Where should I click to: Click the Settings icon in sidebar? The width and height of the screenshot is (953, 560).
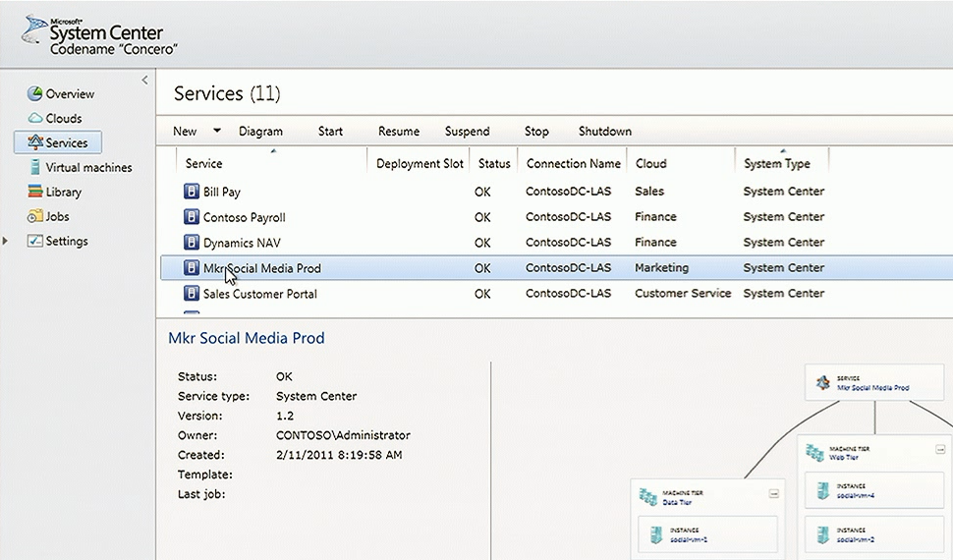35,240
